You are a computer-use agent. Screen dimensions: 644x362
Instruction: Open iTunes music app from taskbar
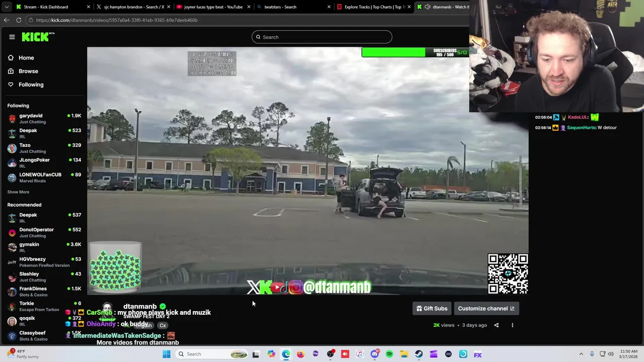(x=360, y=354)
